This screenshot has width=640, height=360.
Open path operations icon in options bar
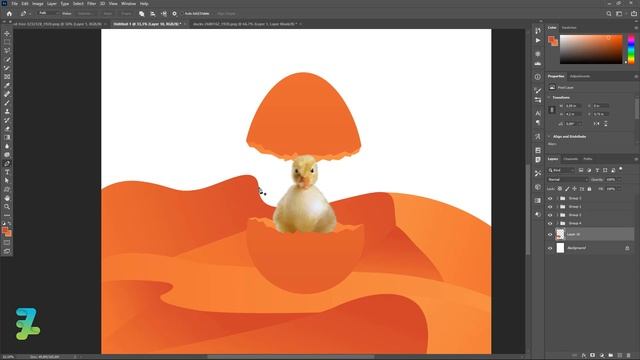pos(142,13)
